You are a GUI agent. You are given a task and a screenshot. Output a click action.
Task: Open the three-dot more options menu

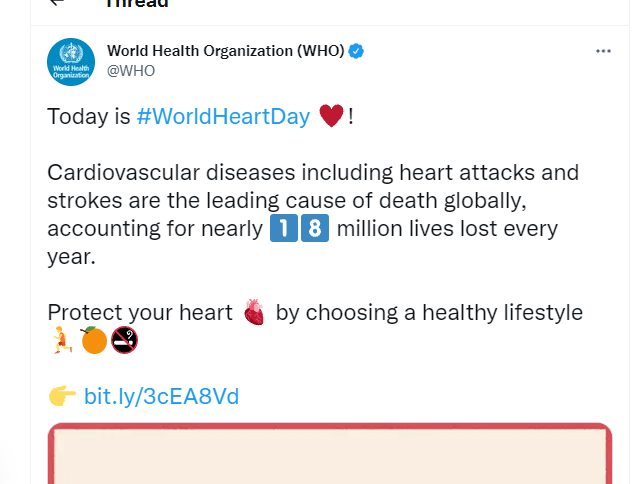coord(603,51)
